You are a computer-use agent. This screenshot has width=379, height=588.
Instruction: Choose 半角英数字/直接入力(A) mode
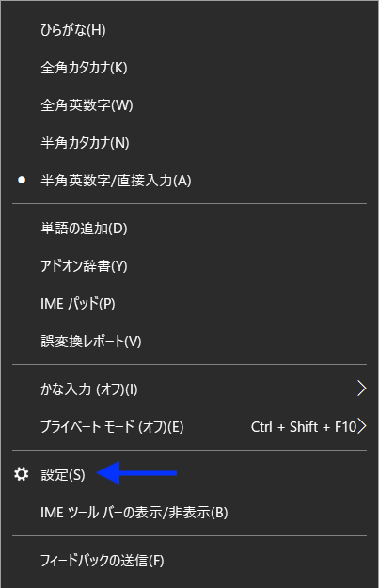click(189, 181)
